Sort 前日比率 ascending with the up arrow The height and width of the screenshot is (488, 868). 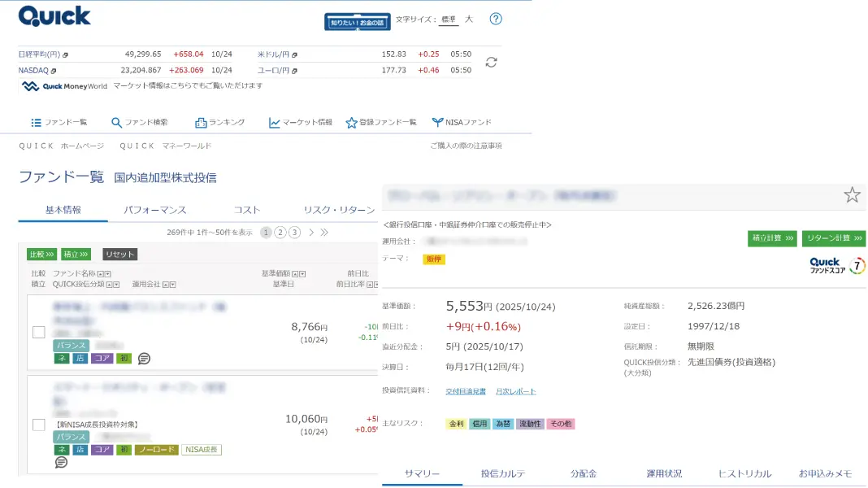coord(370,284)
